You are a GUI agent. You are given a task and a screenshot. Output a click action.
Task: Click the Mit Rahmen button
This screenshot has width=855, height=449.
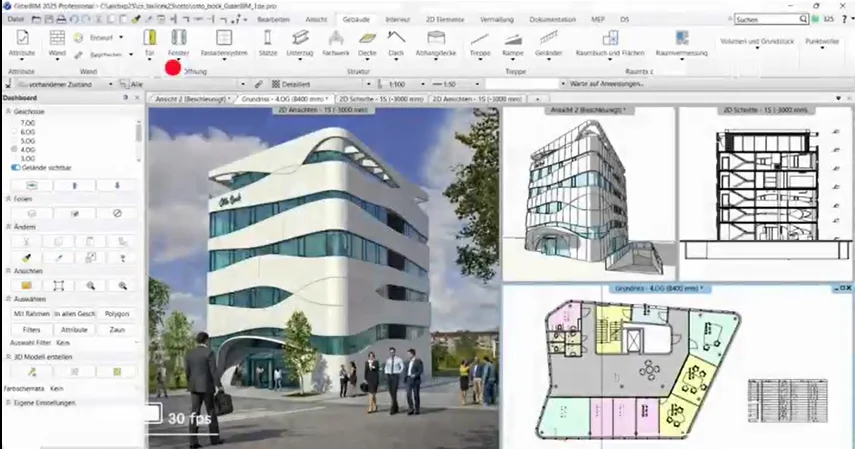tap(32, 314)
